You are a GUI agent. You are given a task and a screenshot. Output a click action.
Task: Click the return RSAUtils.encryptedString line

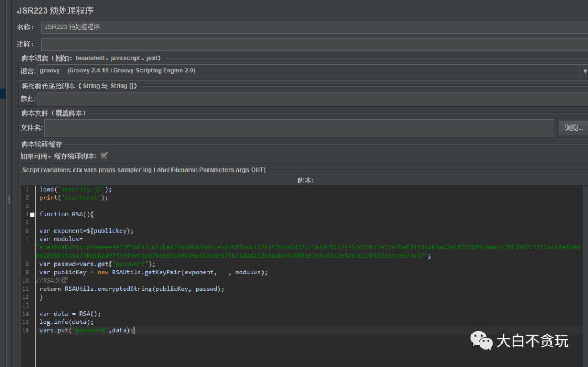coord(132,289)
